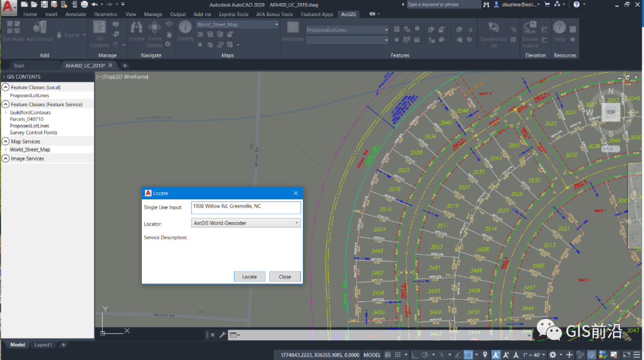Collapse the Feature Classes (Local) section
Screen dimensions: 644x360
click(5, 87)
